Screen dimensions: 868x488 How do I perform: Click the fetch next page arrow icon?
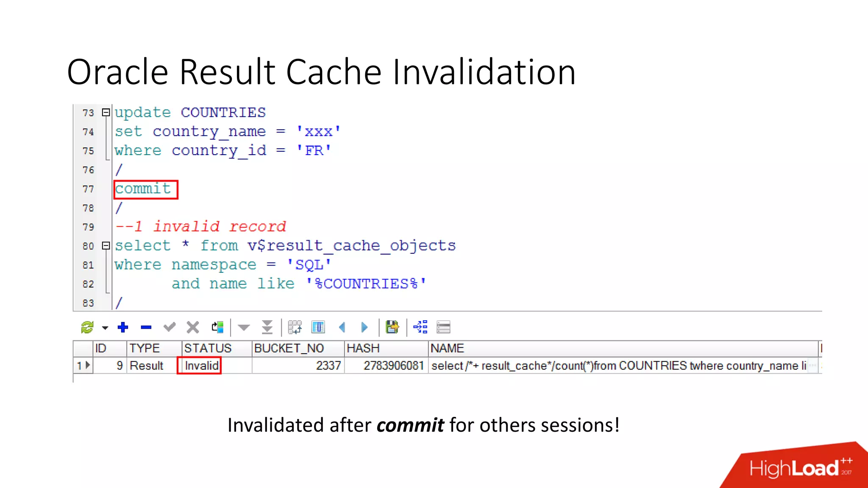pos(244,327)
